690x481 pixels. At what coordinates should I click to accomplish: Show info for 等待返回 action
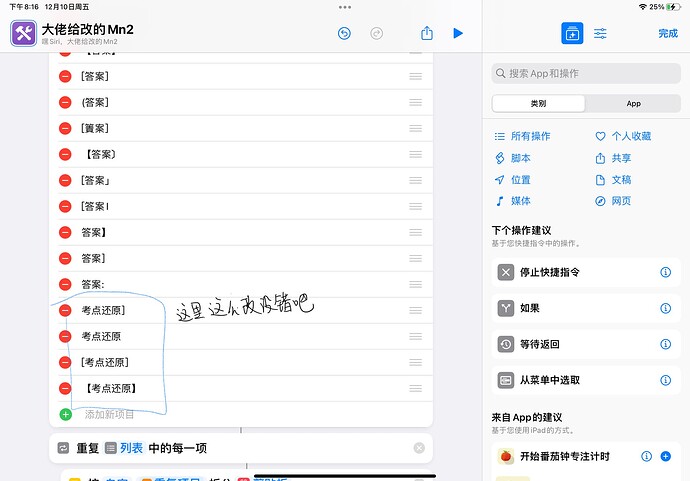coord(665,344)
